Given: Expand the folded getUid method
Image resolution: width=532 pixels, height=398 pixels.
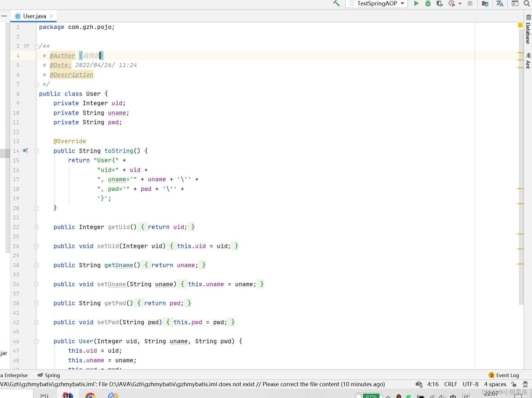Looking at the screenshot, I should 37,227.
